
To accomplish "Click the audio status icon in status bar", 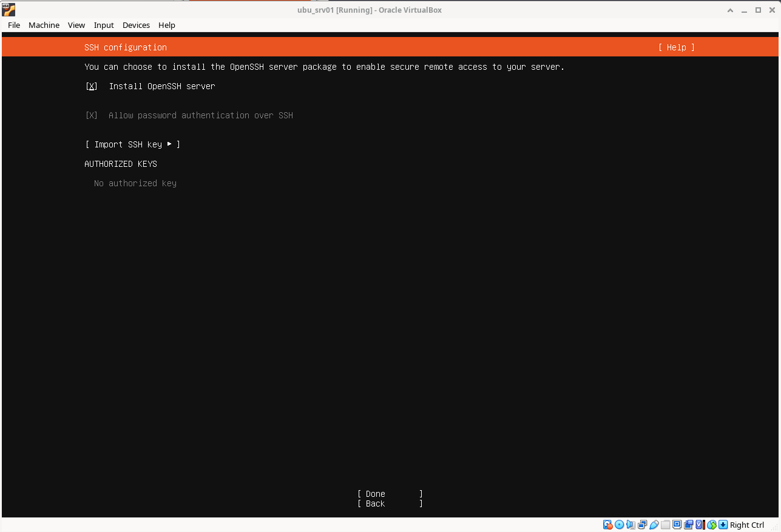I will click(x=631, y=525).
